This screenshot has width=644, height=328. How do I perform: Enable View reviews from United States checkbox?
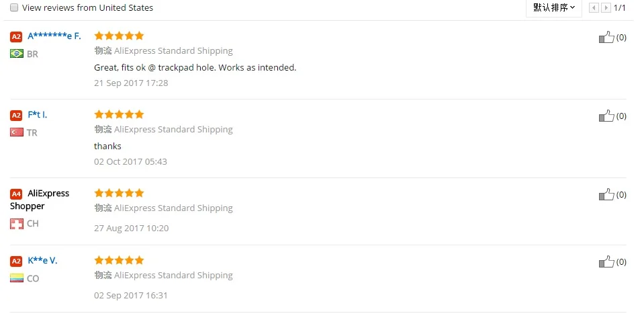pyautogui.click(x=14, y=7)
